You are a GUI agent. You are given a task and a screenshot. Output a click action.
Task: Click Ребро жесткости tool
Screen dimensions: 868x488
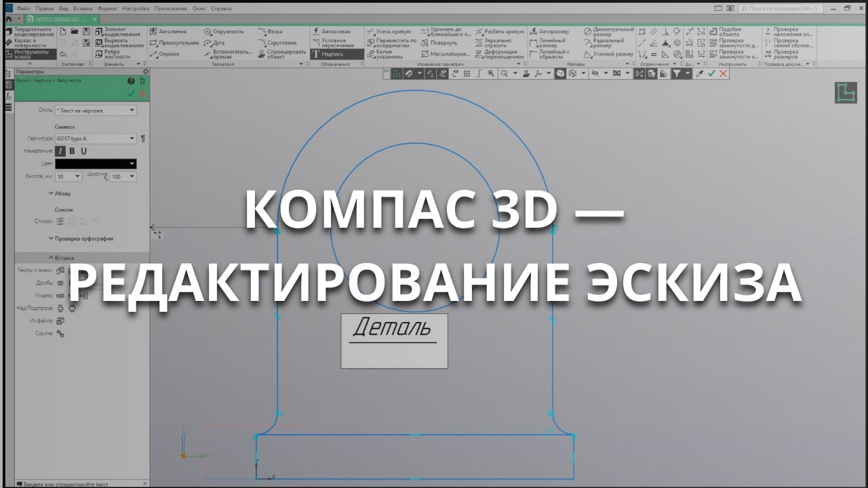[112, 54]
